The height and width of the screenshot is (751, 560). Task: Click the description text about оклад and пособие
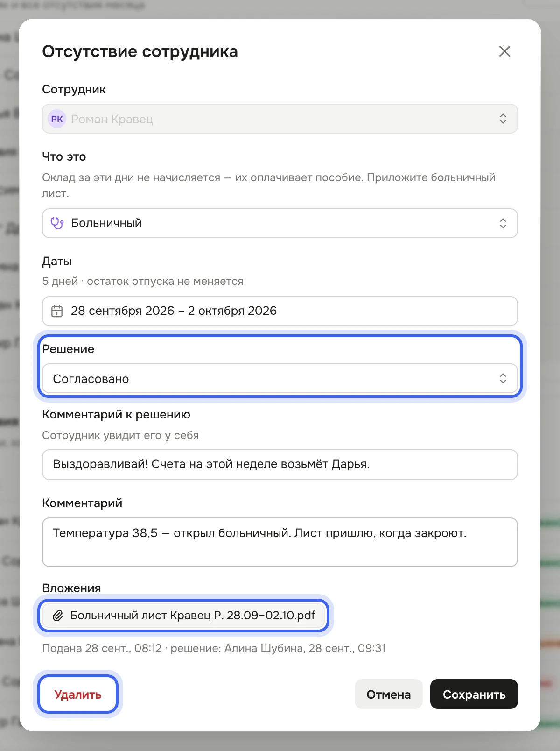[x=269, y=185]
